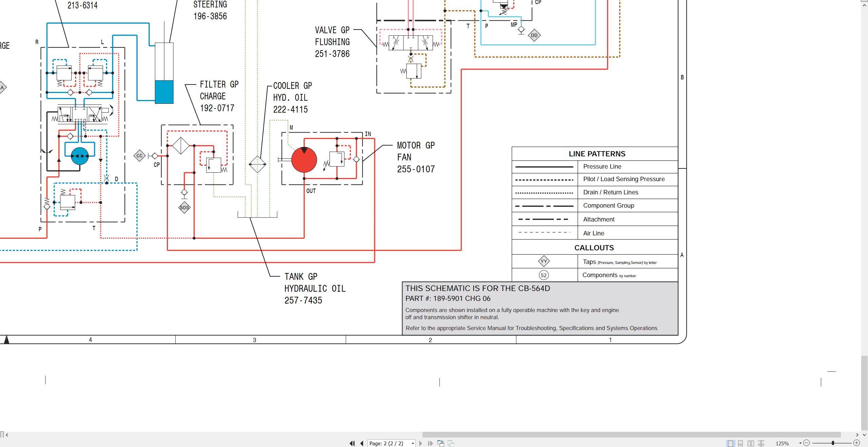
Task: Click the vertical scrollbar up arrow
Action: (864, 5)
